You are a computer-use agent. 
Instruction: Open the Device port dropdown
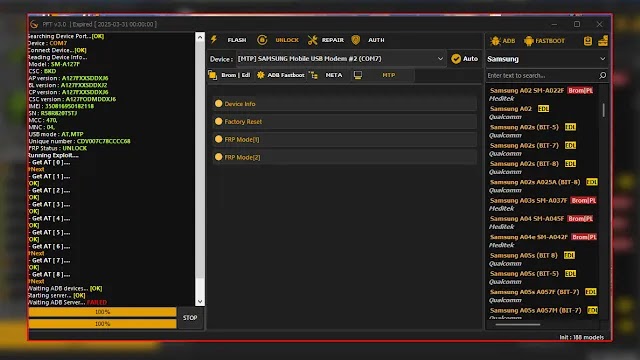click(x=341, y=59)
